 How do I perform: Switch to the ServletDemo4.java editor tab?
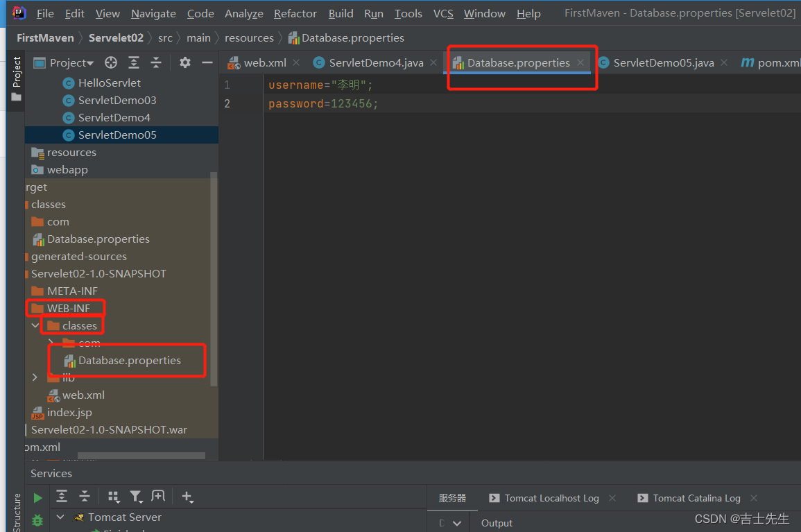[x=376, y=63]
